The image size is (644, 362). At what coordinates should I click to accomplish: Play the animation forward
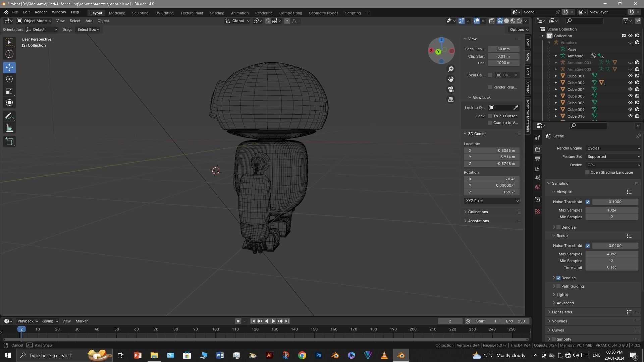pyautogui.click(x=273, y=321)
